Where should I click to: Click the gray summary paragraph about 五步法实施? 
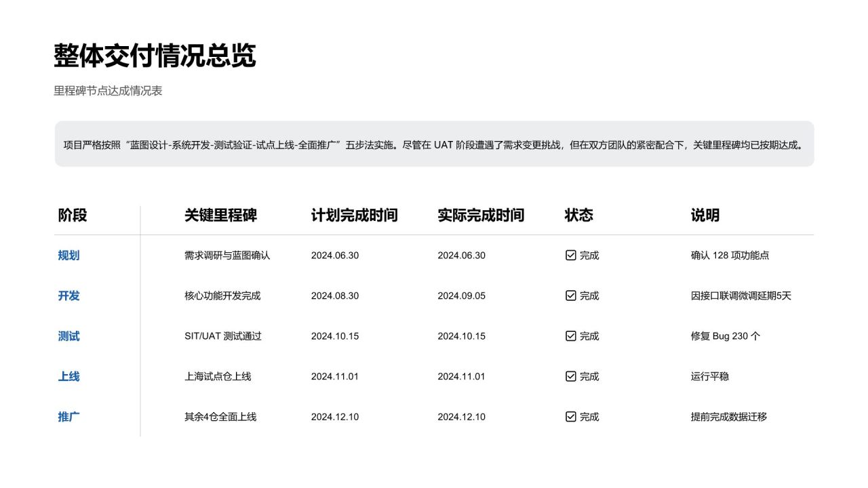tap(434, 144)
